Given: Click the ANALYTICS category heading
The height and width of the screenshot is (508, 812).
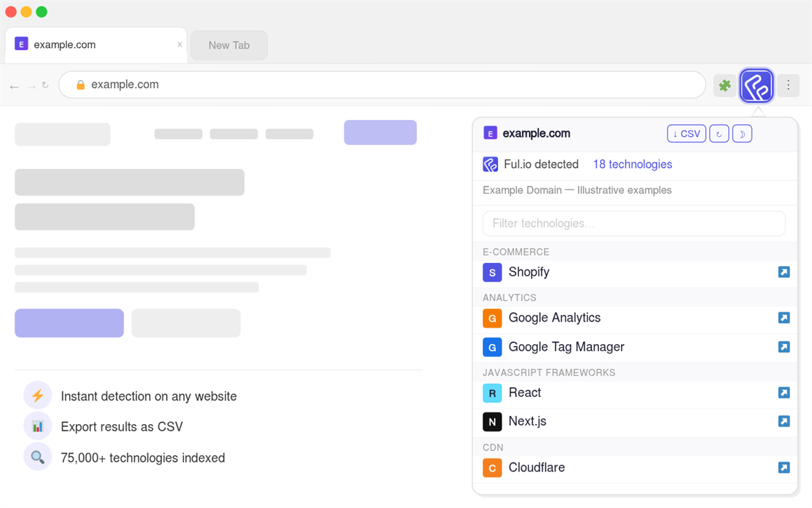Looking at the screenshot, I should (510, 298).
